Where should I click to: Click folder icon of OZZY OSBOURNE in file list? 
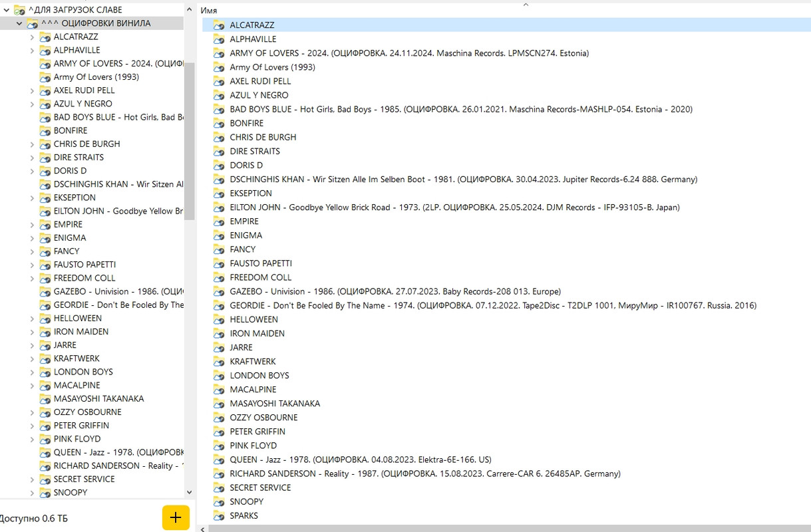(x=219, y=418)
